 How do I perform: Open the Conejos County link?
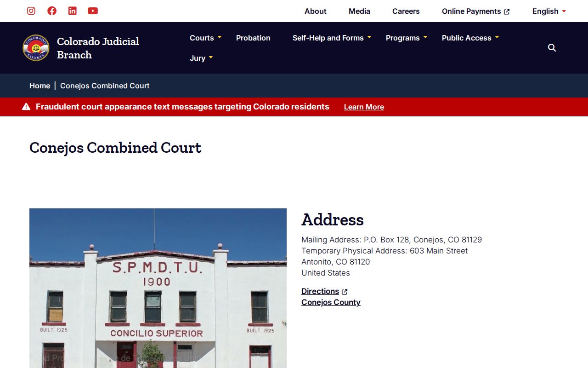pyautogui.click(x=331, y=302)
